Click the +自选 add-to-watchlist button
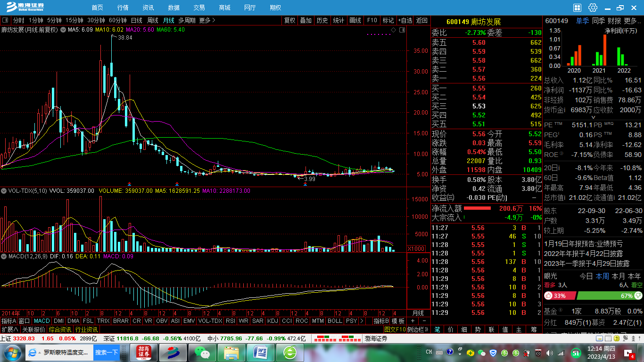The height and width of the screenshot is (362, 644). [x=405, y=20]
